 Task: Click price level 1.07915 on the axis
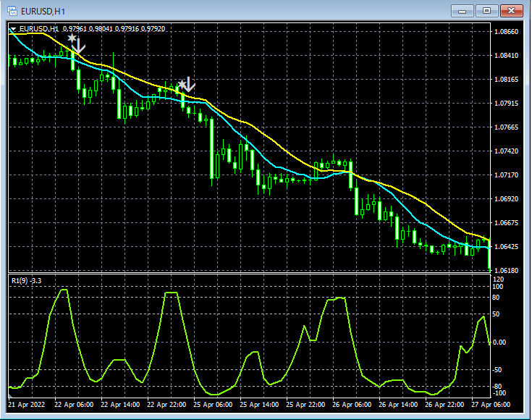506,104
